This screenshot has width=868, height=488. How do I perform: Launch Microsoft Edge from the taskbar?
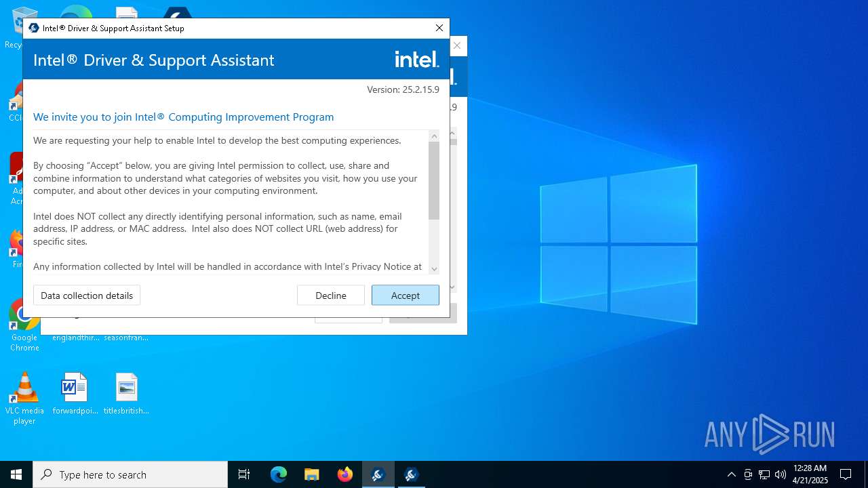279,474
